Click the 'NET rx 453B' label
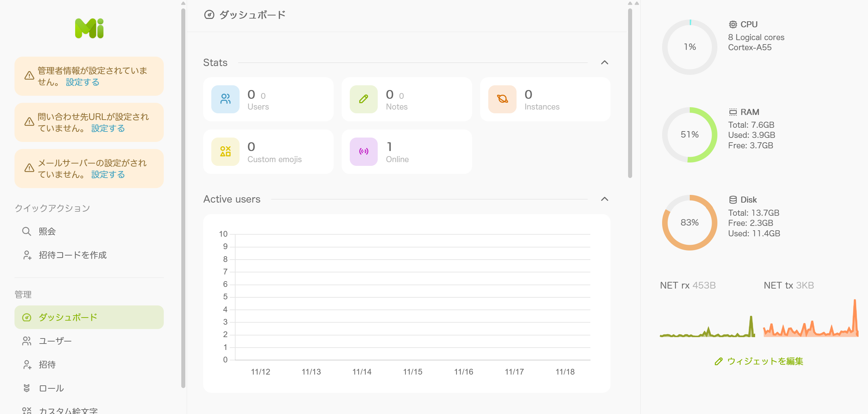This screenshot has width=868, height=414. pos(688,286)
